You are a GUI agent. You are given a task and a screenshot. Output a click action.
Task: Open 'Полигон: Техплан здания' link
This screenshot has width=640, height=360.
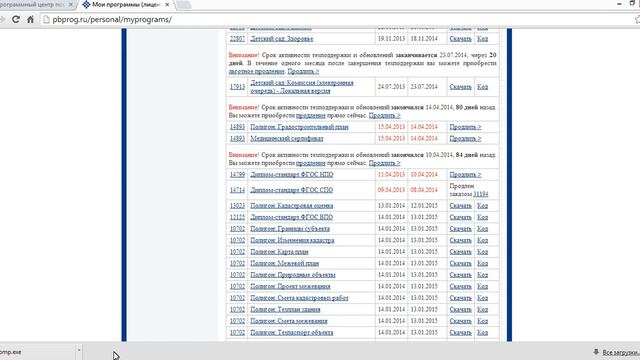point(285,309)
